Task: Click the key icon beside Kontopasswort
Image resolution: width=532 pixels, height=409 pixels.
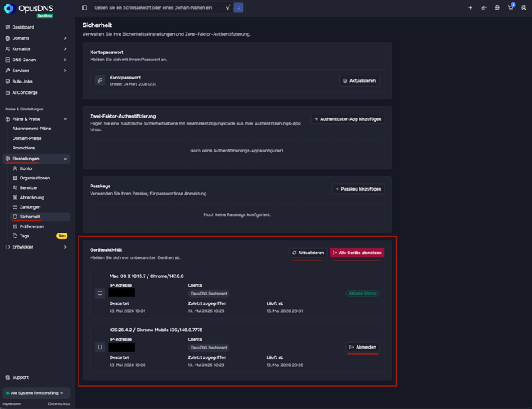Action: 100,80
